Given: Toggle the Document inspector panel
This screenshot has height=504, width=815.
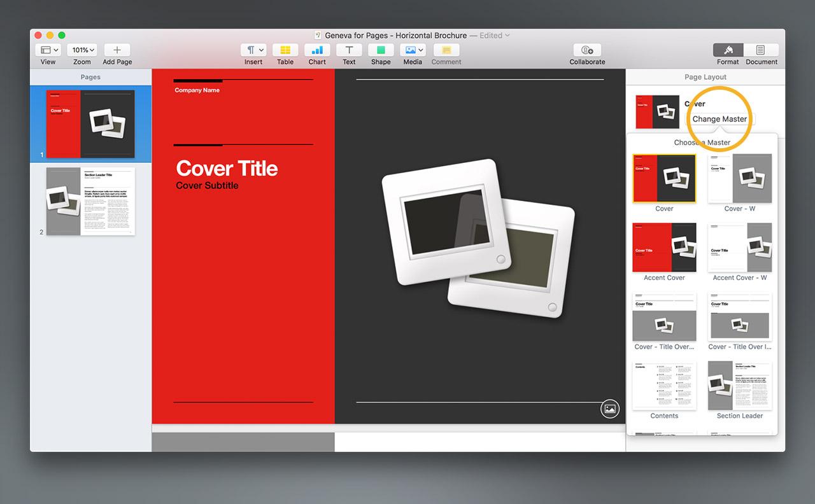Looking at the screenshot, I should (761, 50).
